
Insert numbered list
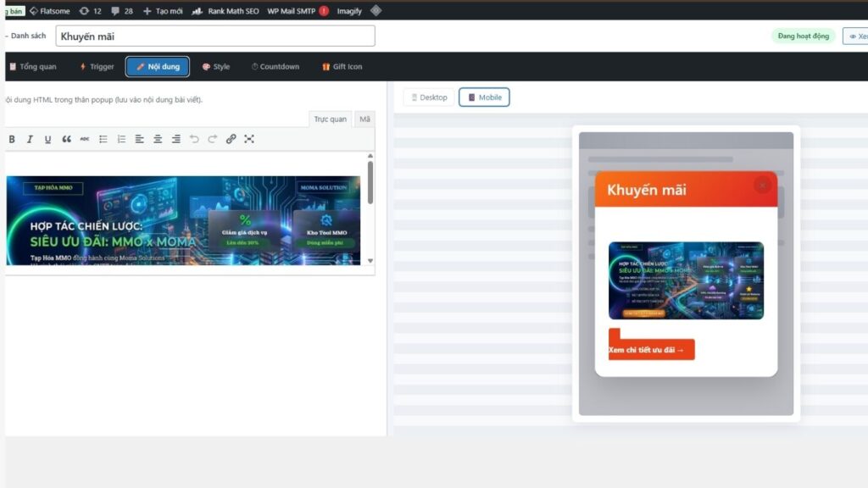coord(121,139)
